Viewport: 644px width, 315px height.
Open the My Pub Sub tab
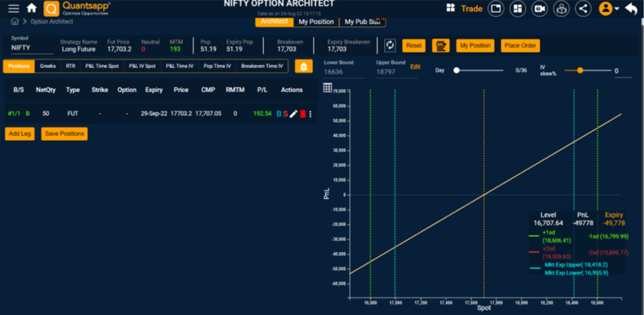[x=362, y=22]
